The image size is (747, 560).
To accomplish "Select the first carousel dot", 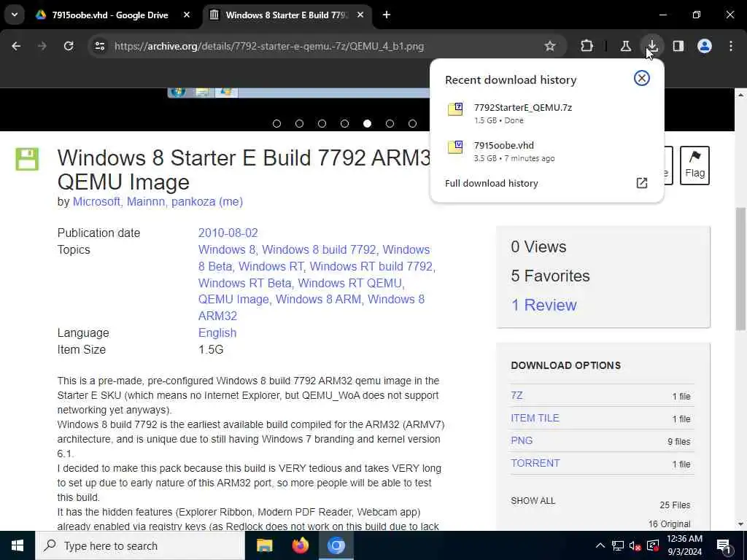I will pos(276,124).
